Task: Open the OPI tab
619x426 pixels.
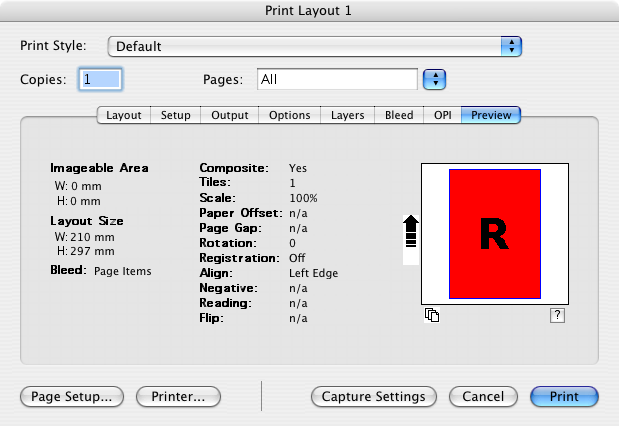Action: coord(443,115)
